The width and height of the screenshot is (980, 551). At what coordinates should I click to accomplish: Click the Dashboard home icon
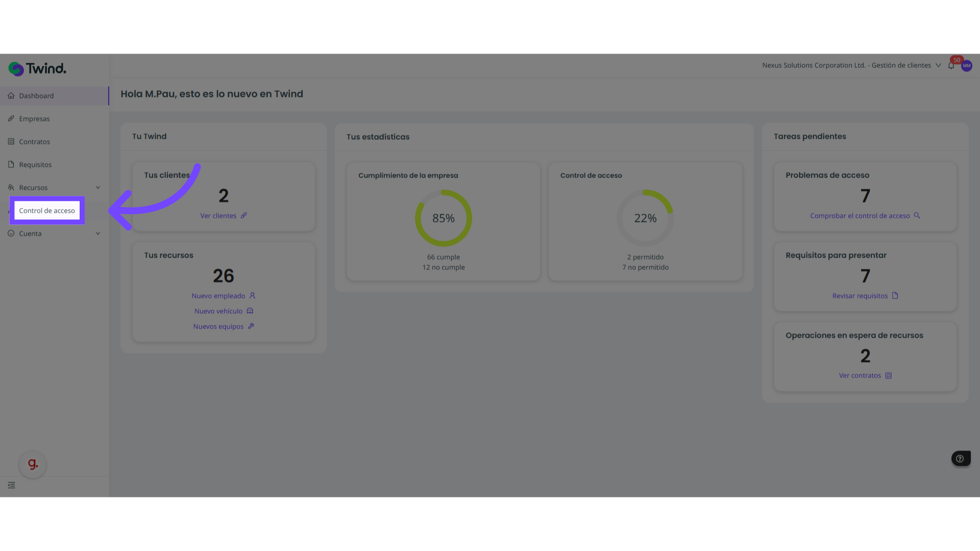pos(11,96)
